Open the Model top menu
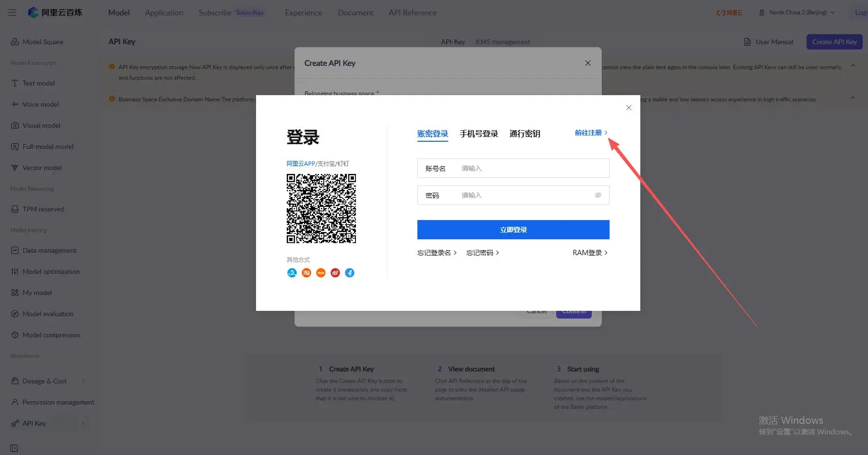 click(x=119, y=12)
